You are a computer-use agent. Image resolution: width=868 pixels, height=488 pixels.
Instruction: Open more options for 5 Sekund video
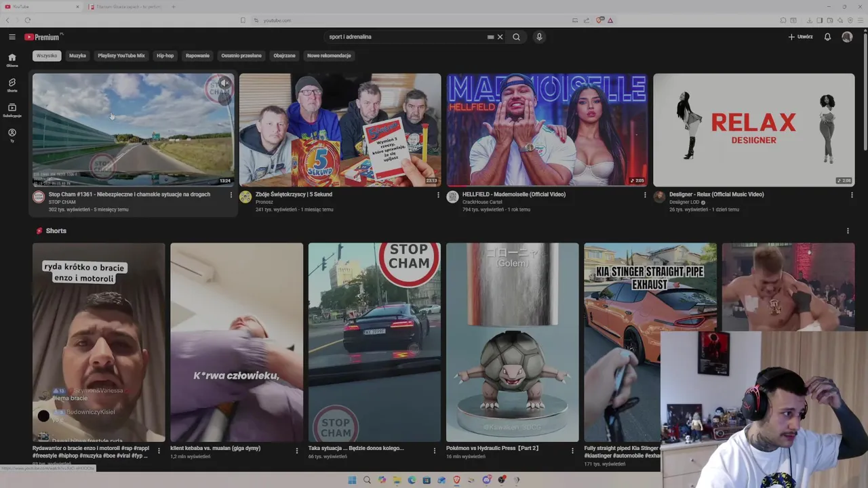point(438,195)
